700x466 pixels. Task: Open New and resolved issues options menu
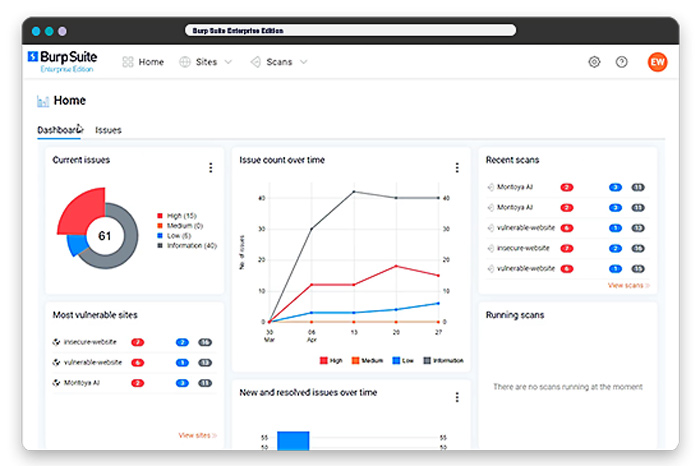[457, 397]
